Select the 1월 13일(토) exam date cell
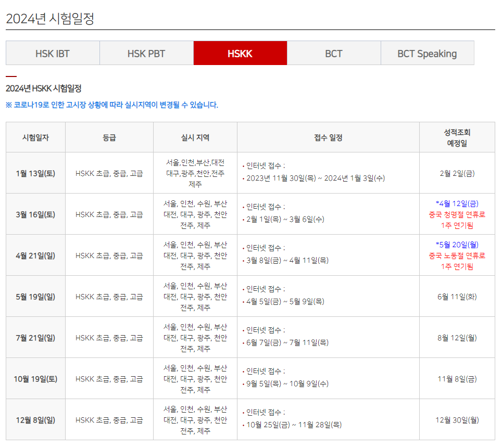 [35, 173]
